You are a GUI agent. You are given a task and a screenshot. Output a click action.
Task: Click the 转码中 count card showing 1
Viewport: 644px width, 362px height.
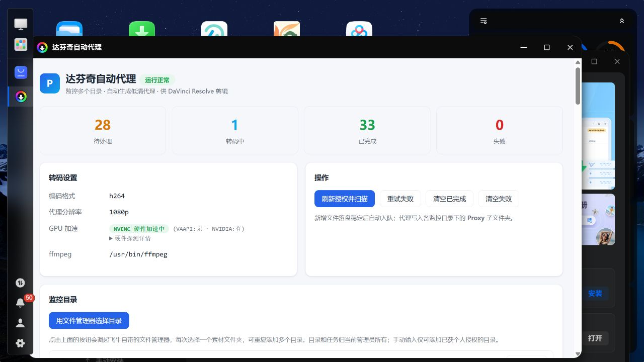coord(235,130)
